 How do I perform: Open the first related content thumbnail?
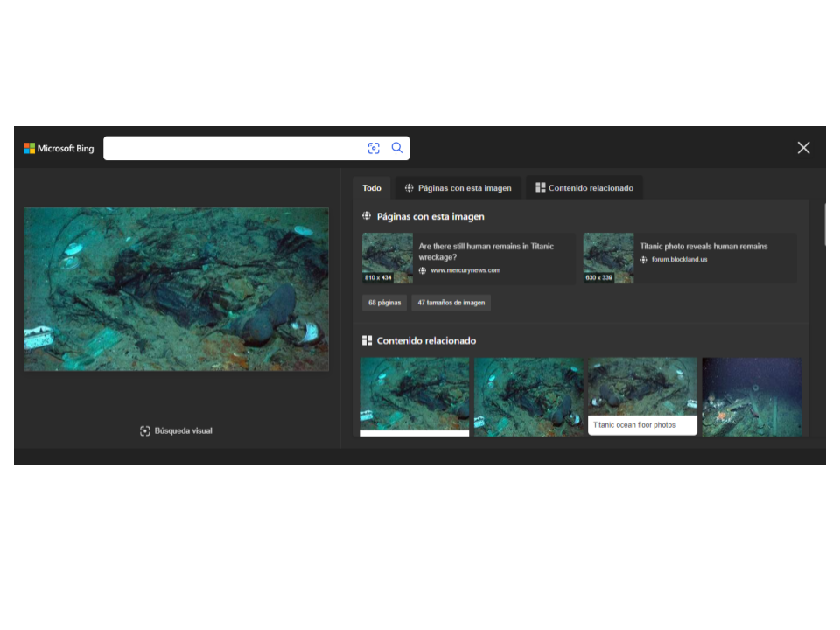tap(415, 395)
